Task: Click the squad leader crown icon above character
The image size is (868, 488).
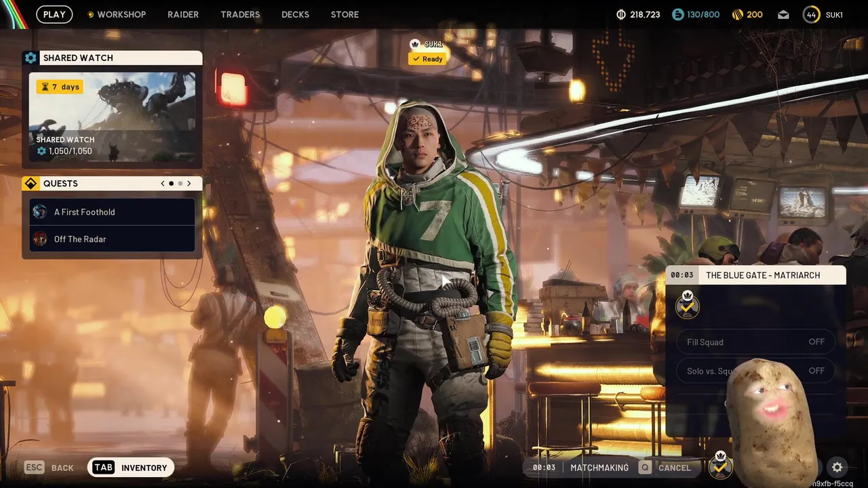Action: [x=415, y=44]
